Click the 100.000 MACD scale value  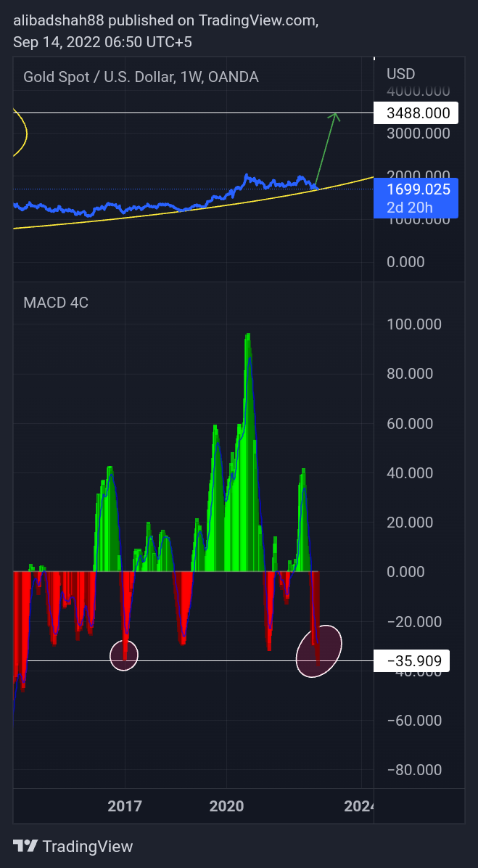click(414, 324)
